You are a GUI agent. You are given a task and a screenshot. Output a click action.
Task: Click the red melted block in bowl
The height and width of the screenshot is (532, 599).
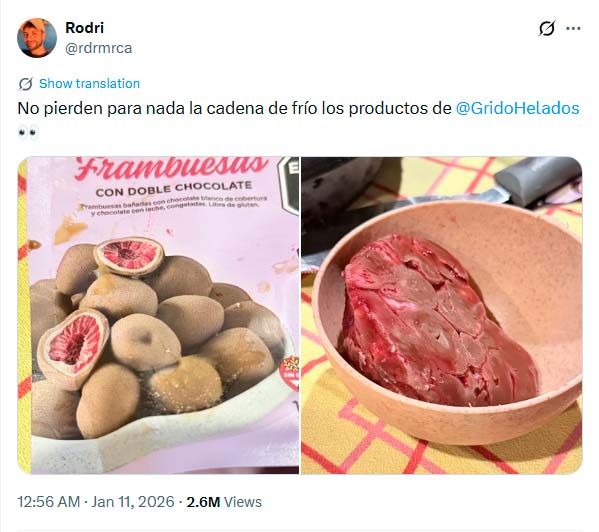pyautogui.click(x=439, y=321)
